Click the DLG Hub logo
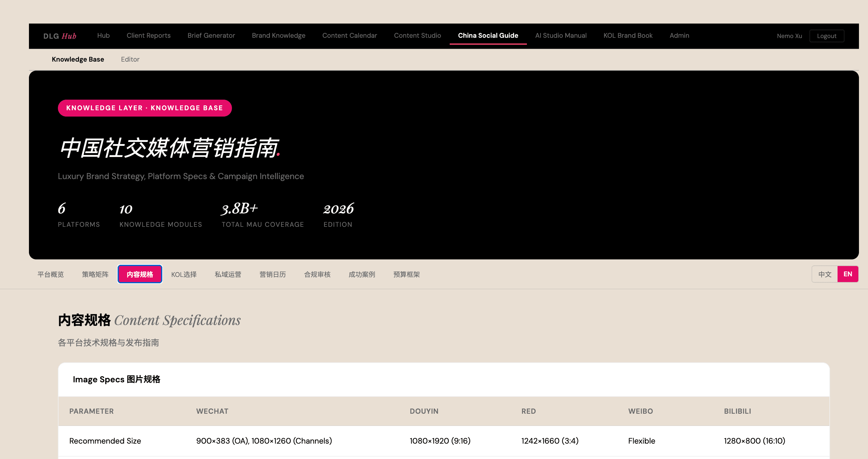This screenshot has width=868, height=459. pos(60,36)
